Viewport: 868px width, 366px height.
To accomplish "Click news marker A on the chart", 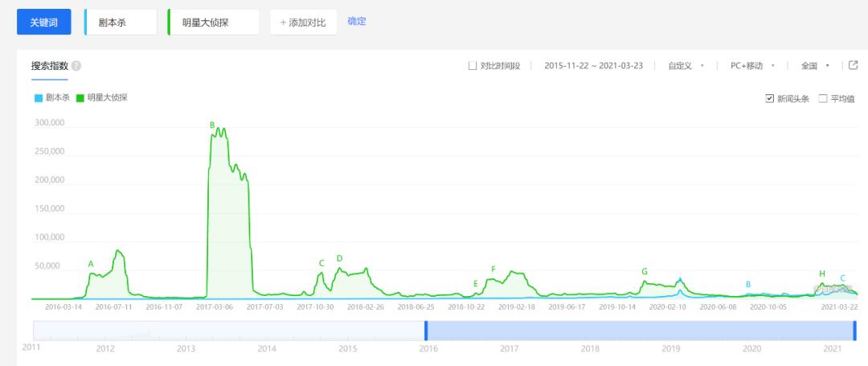I will coord(91,264).
